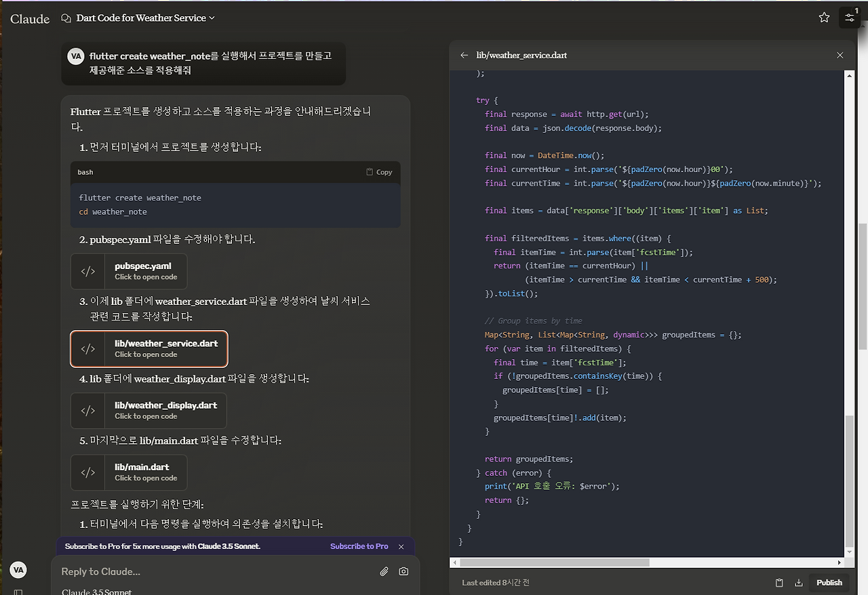This screenshot has width=868, height=595.
Task: Open the lib/weather_service.dart artifact card
Action: tap(149, 348)
